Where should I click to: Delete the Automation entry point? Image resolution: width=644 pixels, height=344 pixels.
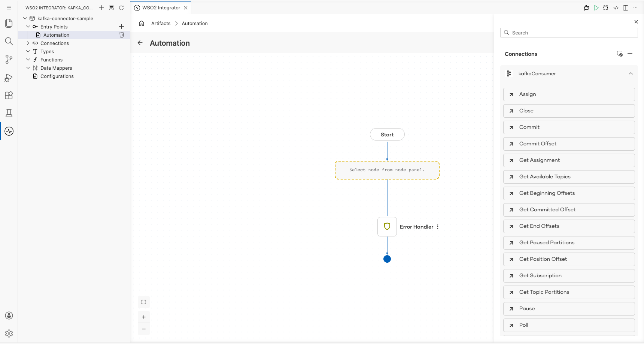122,35
